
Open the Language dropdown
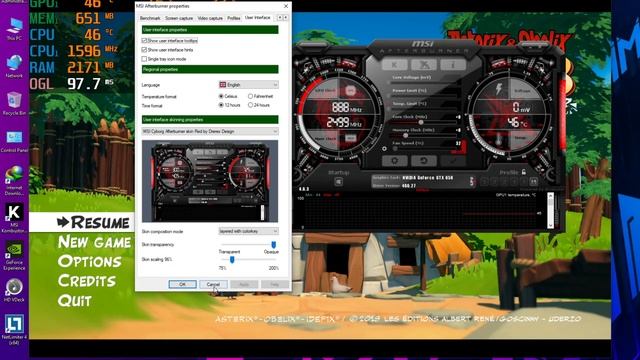click(x=249, y=85)
